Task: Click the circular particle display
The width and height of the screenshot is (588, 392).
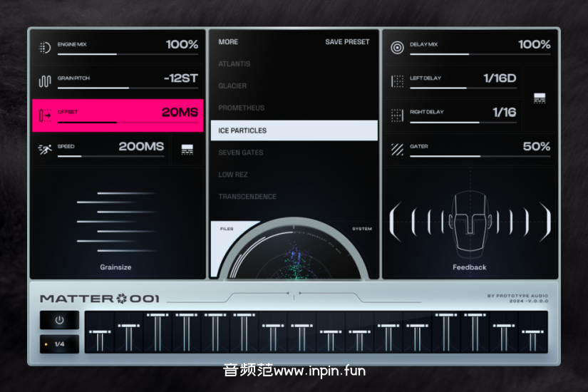Action: [x=294, y=252]
